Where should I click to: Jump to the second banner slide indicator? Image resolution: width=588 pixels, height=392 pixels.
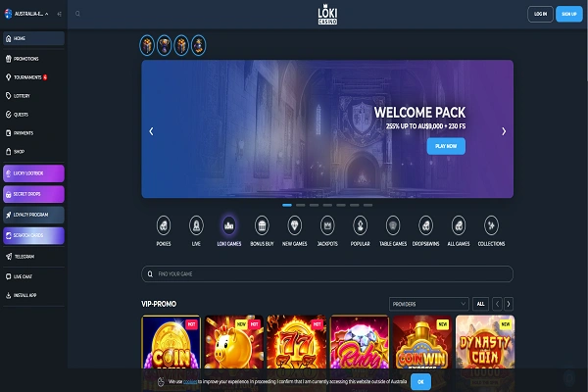[x=301, y=205]
